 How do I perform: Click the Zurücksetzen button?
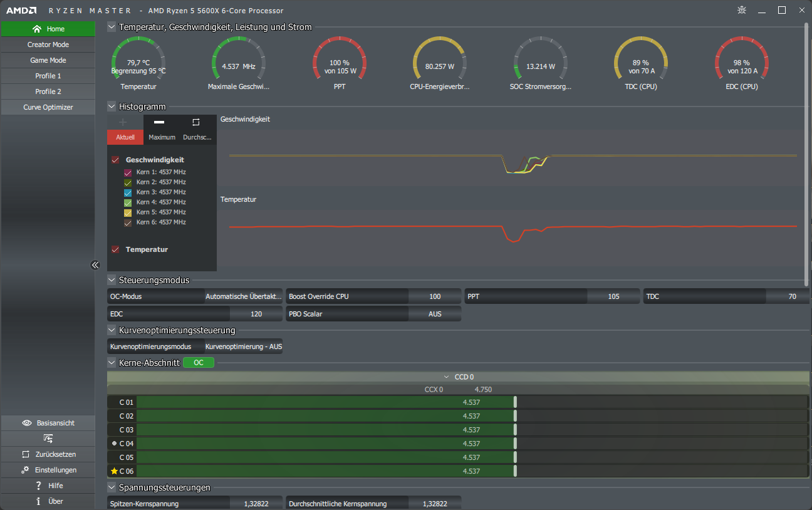(48, 454)
